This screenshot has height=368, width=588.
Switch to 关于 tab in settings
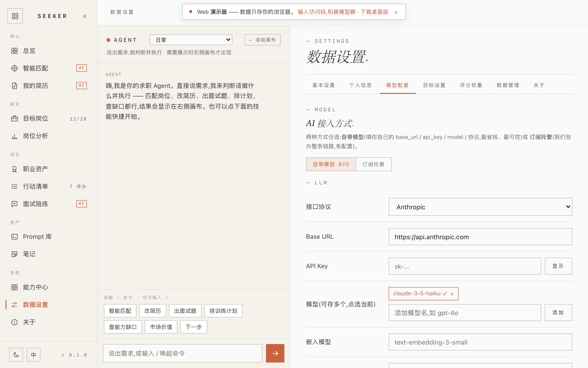tap(539, 85)
